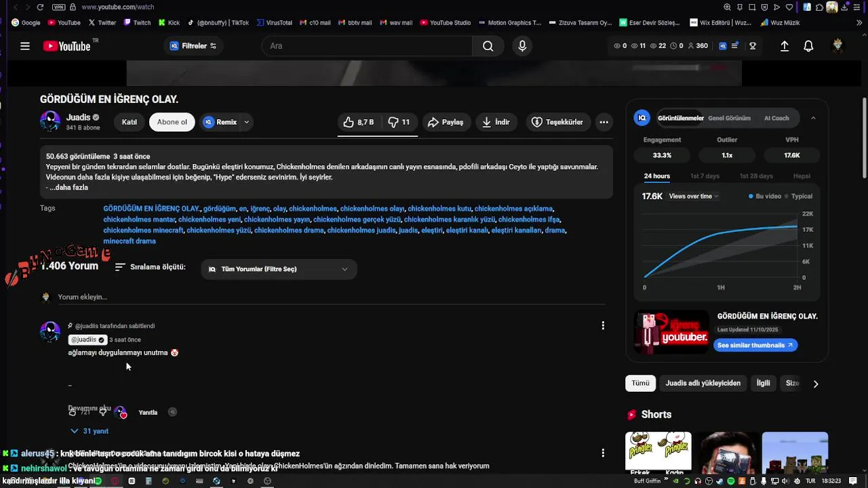This screenshot has width=868, height=488.
Task: Click the browser address bar URL
Action: tap(117, 7)
